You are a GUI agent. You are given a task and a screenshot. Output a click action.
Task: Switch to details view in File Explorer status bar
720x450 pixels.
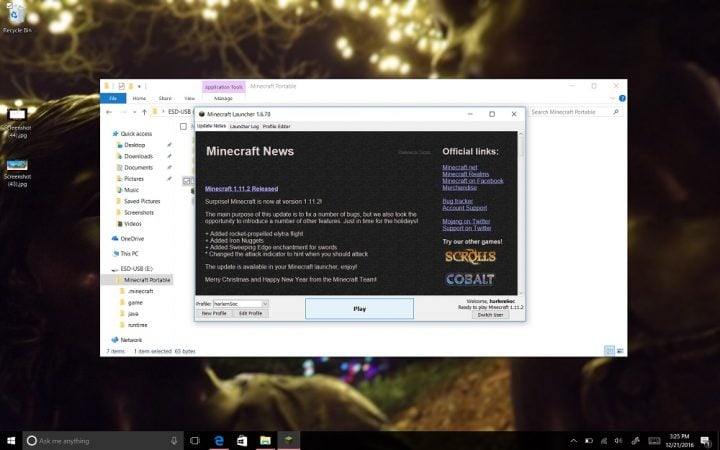tap(609, 351)
